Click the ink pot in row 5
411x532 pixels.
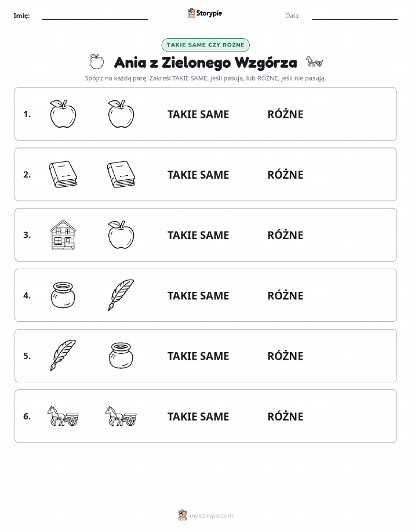(x=121, y=355)
